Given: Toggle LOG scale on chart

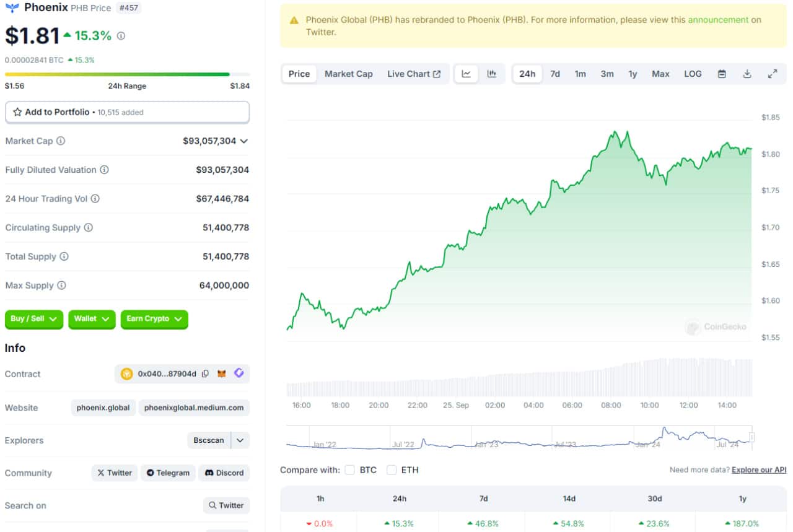Looking at the screenshot, I should tap(693, 74).
